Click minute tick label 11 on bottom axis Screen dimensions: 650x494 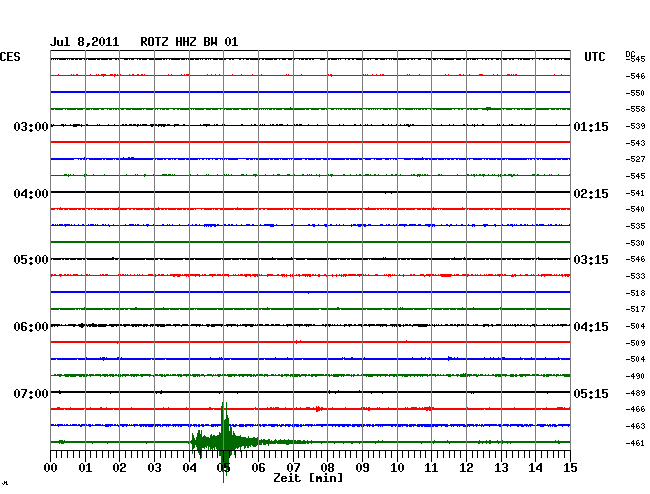431,468
